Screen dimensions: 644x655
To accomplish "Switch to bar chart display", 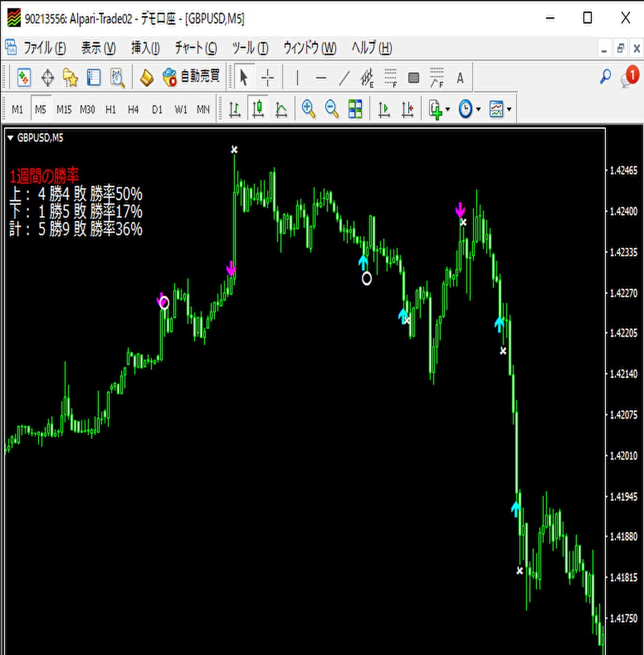I will 234,109.
